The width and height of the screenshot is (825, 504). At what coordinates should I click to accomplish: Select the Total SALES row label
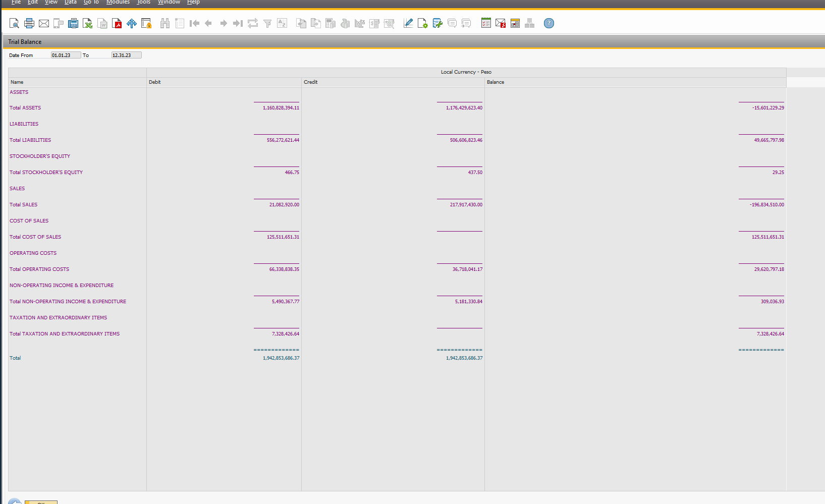click(24, 205)
